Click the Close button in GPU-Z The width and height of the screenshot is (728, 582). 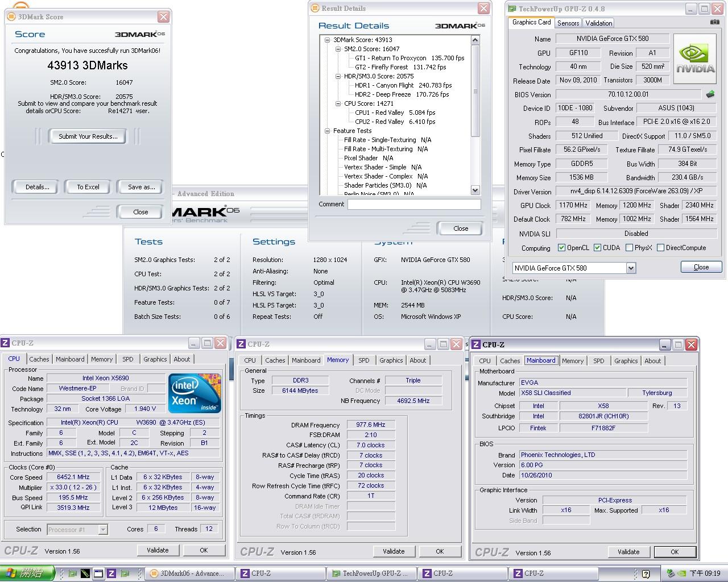[x=701, y=267]
